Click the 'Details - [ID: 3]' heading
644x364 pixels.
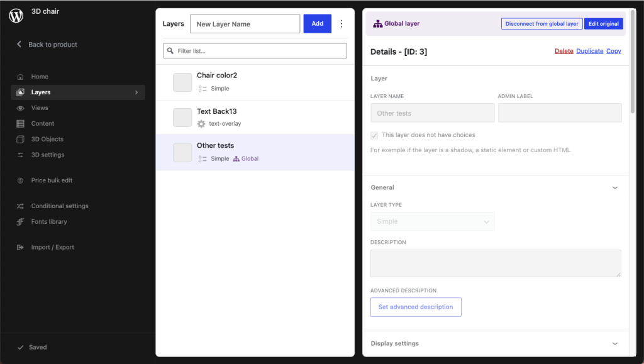click(x=398, y=52)
